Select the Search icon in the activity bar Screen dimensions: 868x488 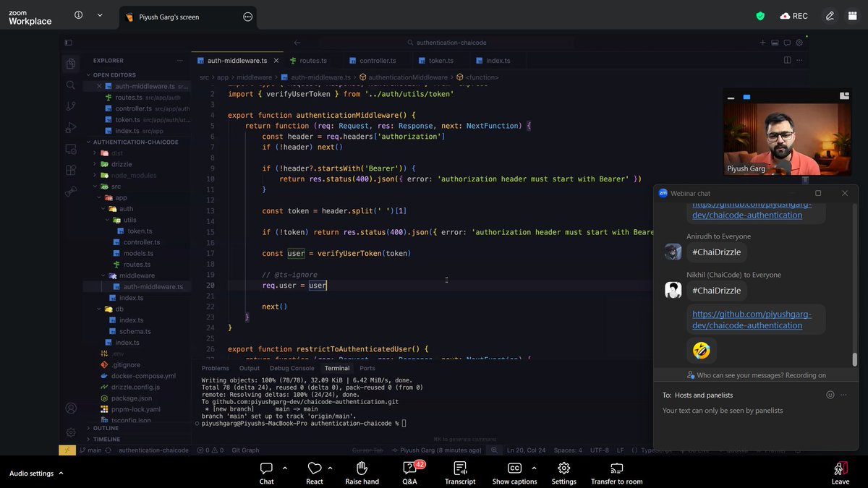pyautogui.click(x=70, y=85)
